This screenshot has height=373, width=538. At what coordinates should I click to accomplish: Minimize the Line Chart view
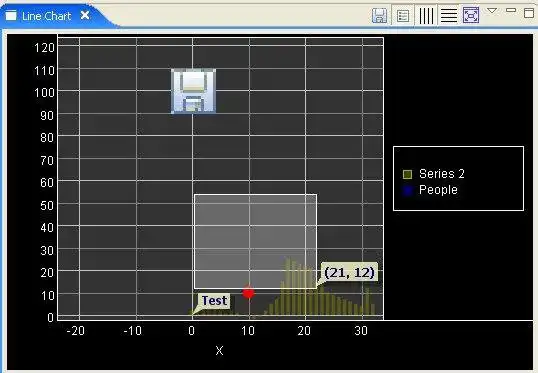(511, 10)
